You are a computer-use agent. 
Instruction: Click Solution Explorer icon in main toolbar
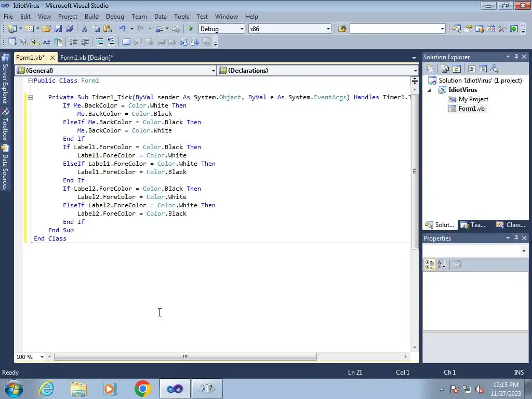click(x=456, y=29)
